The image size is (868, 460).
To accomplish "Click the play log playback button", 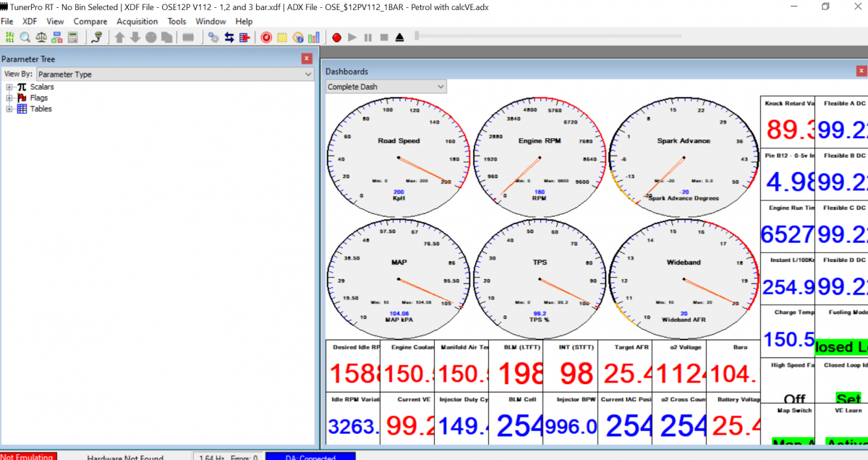I will (352, 37).
